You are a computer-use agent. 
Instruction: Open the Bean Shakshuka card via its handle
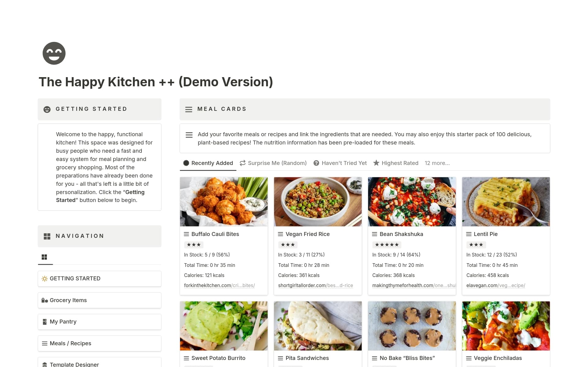pos(374,234)
